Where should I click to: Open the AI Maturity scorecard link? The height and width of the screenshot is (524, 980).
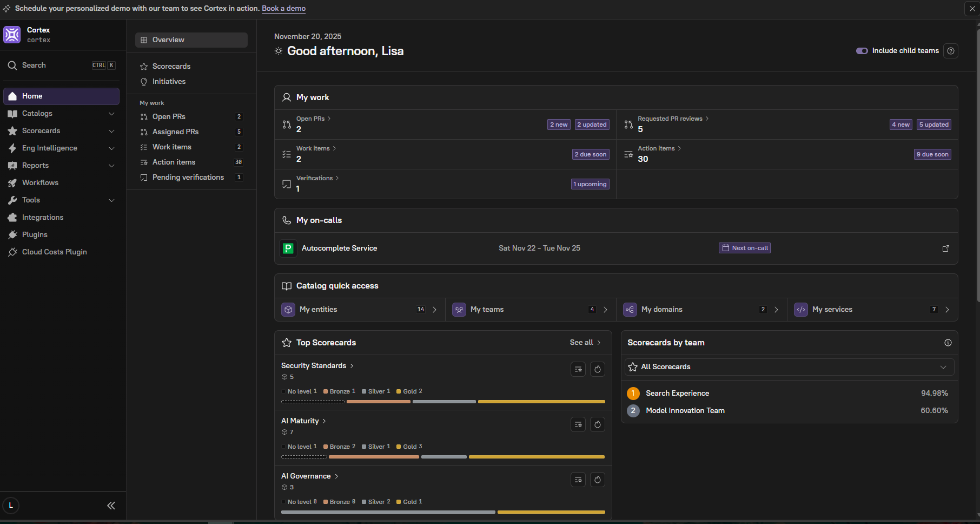(303, 421)
